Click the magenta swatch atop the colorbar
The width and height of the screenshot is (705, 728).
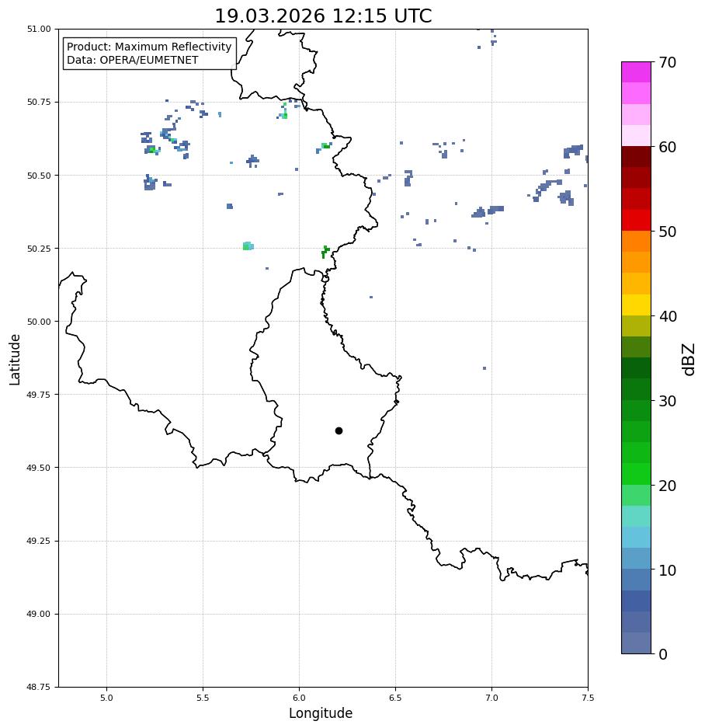click(x=637, y=72)
